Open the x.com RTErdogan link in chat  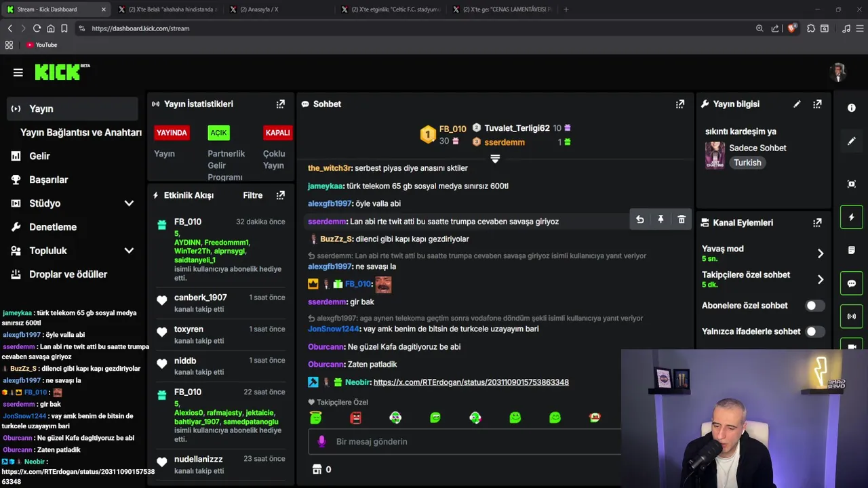tap(471, 382)
